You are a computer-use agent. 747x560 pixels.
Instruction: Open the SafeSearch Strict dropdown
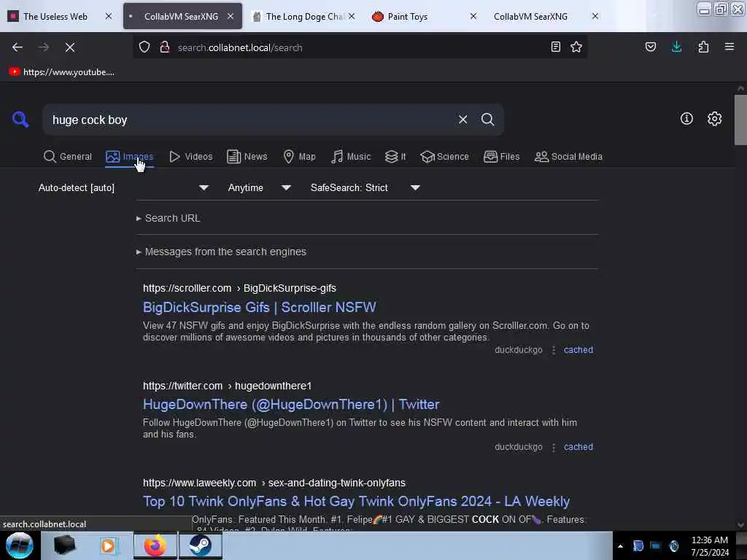[x=365, y=187]
